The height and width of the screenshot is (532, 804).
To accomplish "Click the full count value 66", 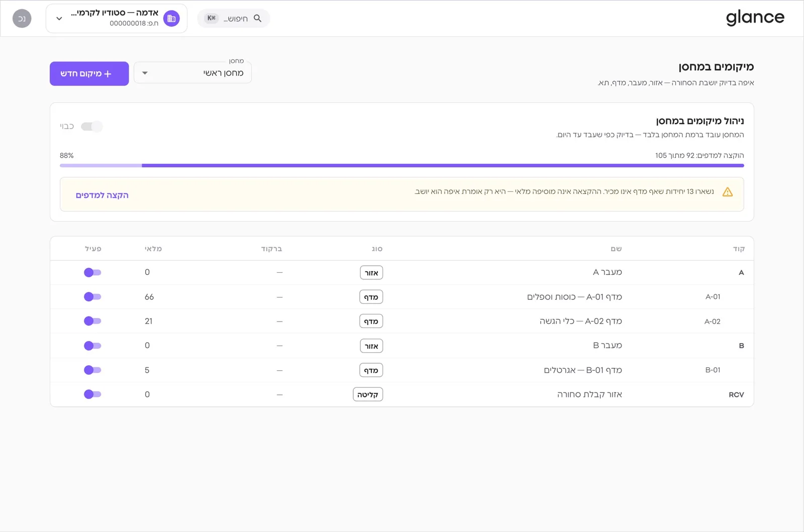I will point(149,297).
